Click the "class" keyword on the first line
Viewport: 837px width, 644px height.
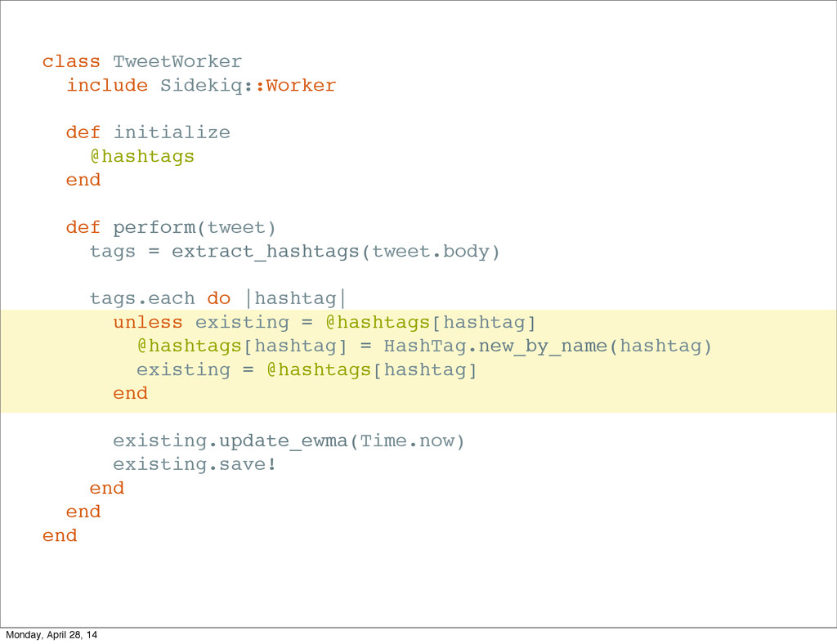coord(71,61)
